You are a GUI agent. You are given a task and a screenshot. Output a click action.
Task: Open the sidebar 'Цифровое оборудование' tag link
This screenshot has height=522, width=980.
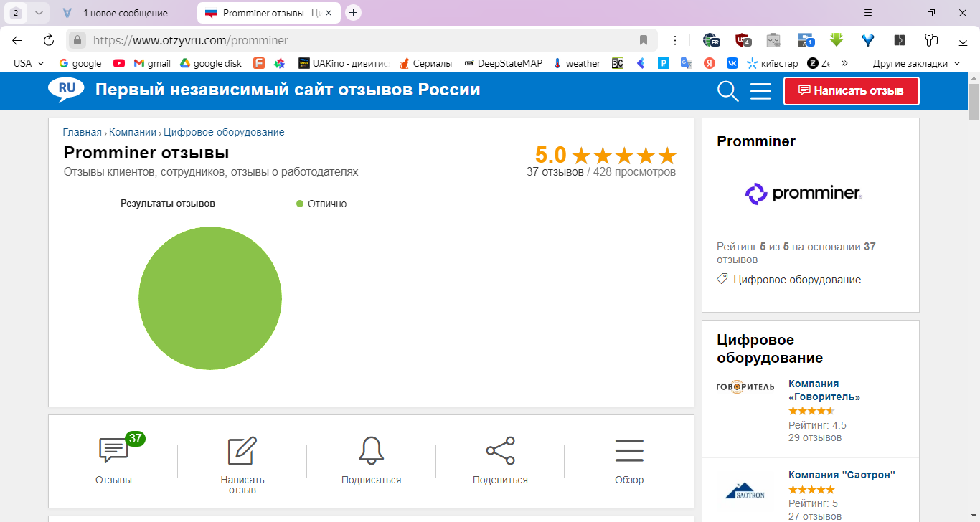point(797,280)
